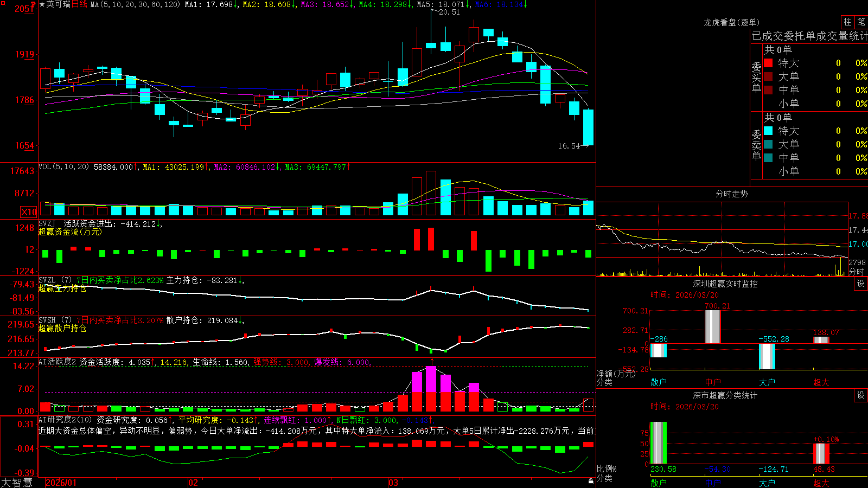Click the red 强势线: 3.000 label
Image resolution: width=868 pixels, height=488 pixels.
point(281,362)
